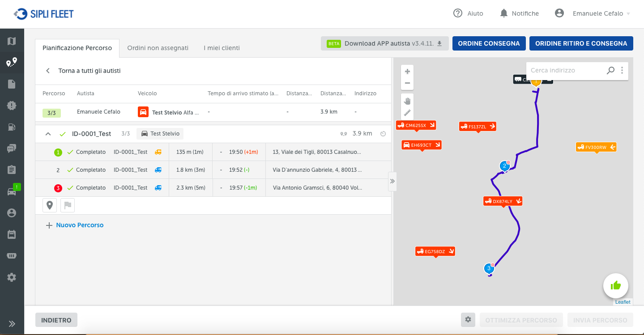Open the I miei clienti tab
644x335 pixels.
(221, 47)
